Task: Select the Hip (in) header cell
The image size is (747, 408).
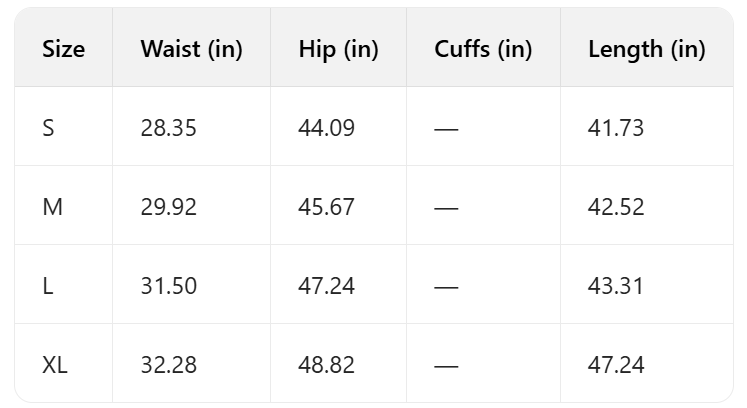Action: point(338,49)
